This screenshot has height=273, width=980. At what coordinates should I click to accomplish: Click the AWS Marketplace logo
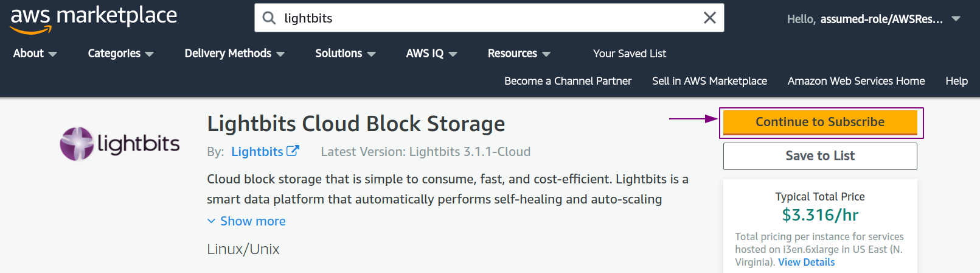pos(94,19)
